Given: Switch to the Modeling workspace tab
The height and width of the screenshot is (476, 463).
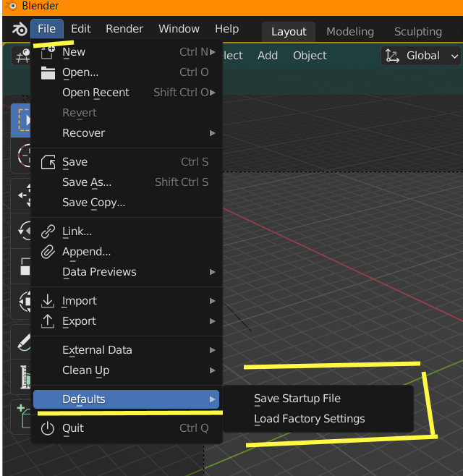Looking at the screenshot, I should 350,32.
